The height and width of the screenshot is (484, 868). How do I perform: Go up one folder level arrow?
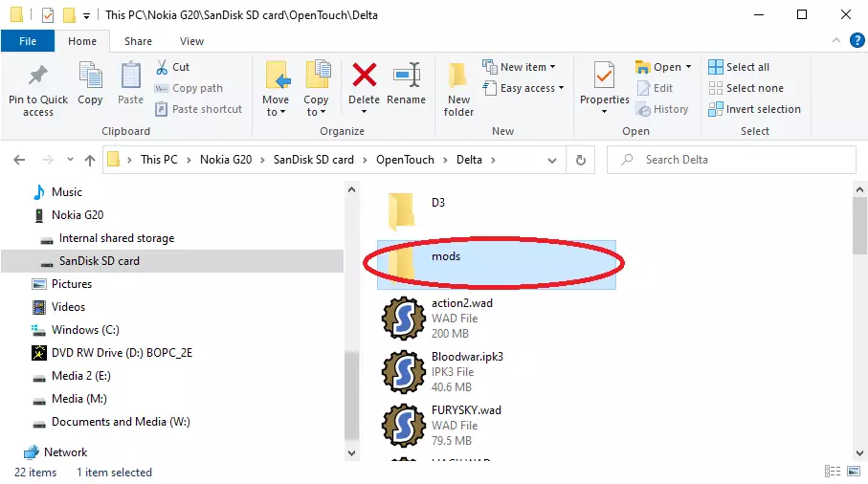coord(90,160)
